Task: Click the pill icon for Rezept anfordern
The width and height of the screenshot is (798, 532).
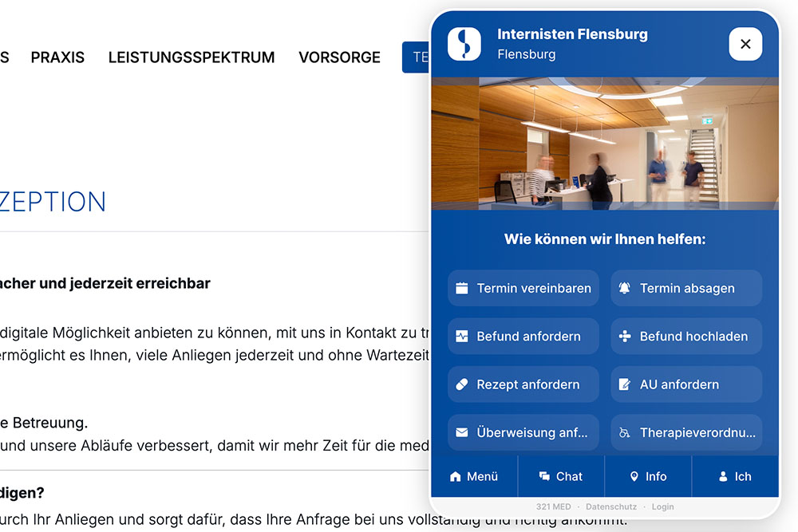Action: 462,384
